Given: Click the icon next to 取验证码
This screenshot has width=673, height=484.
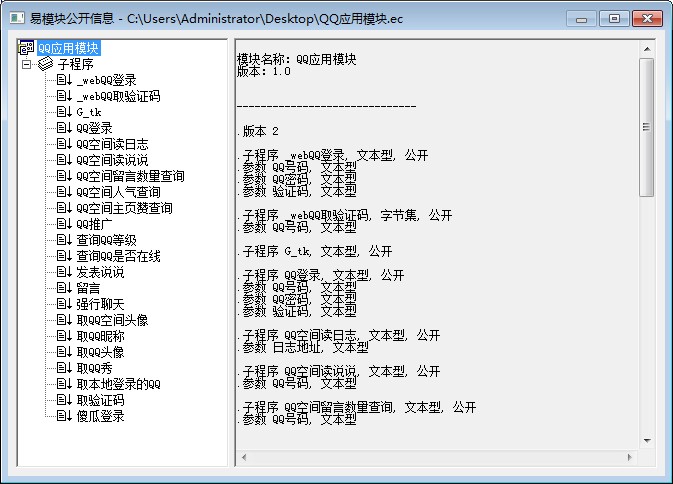Looking at the screenshot, I should (64, 400).
